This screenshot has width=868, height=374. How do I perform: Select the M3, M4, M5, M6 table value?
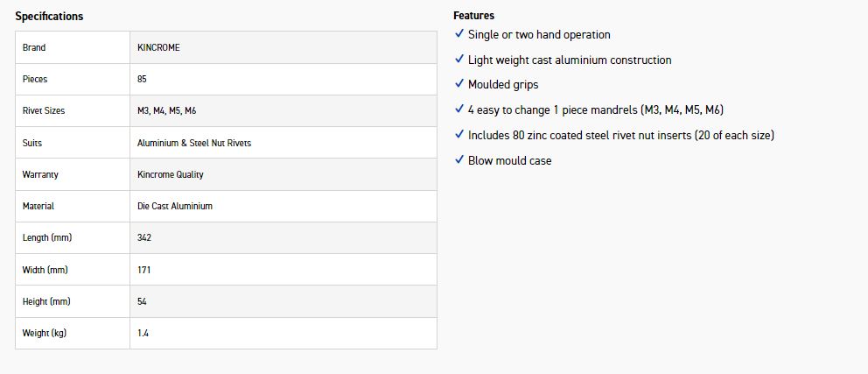click(166, 111)
